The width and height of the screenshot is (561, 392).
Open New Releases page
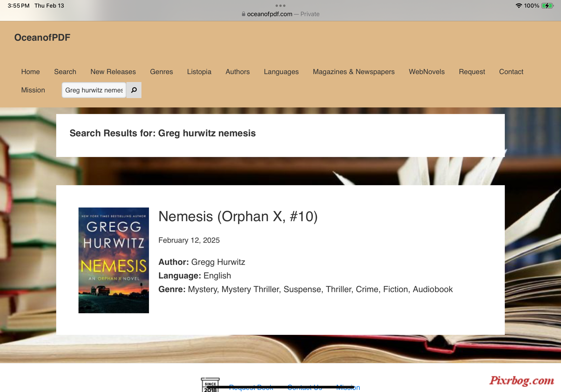(113, 72)
